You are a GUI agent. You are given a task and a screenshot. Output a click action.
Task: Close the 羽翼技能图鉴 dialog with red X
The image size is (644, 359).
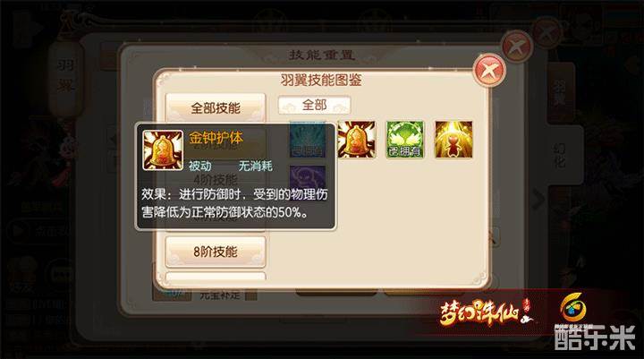click(x=488, y=71)
